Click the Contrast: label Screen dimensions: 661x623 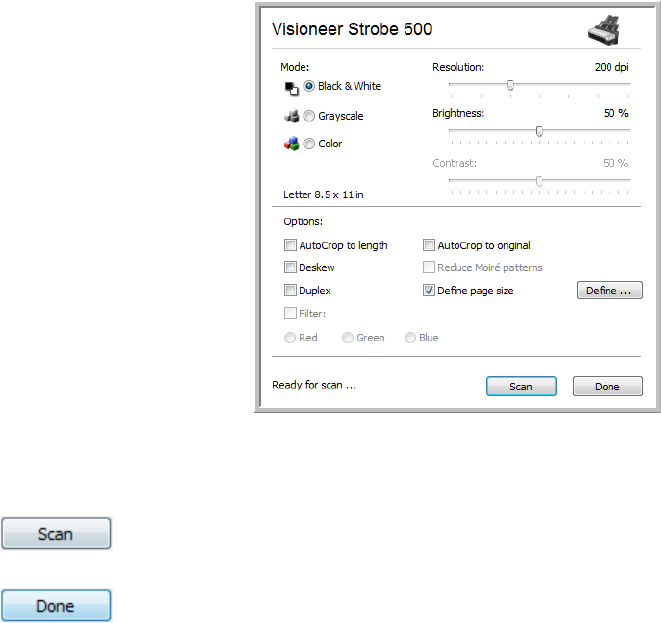tap(454, 163)
